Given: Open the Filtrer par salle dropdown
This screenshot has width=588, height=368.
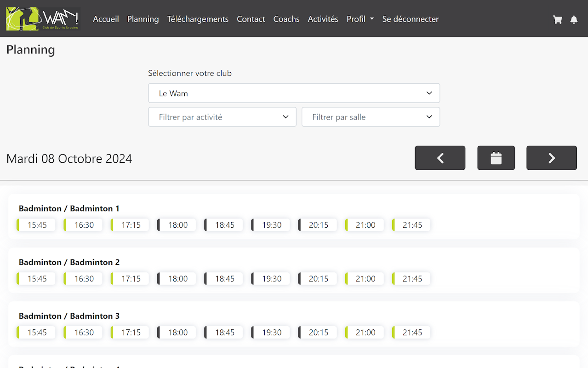Looking at the screenshot, I should click(x=371, y=117).
